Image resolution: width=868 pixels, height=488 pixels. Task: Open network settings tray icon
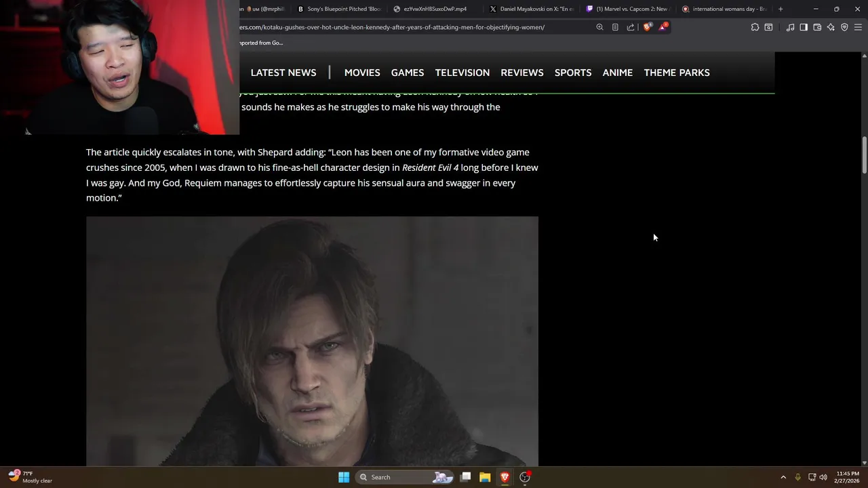(x=812, y=477)
